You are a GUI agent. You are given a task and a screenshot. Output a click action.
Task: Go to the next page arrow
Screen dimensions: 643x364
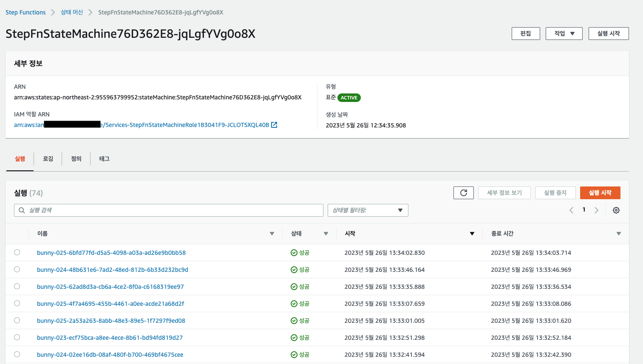(x=597, y=210)
